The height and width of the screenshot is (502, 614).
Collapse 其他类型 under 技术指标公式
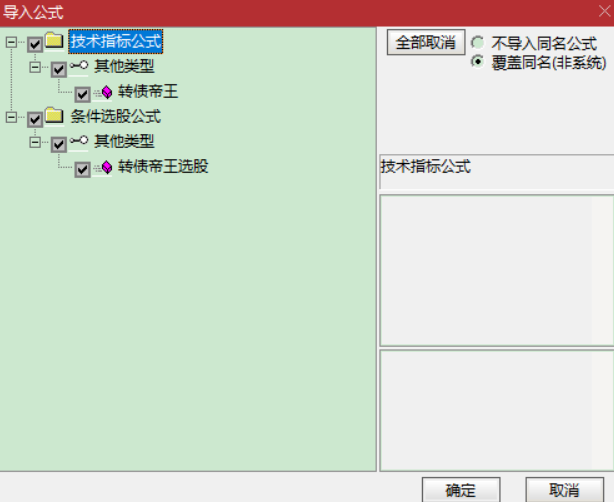[x=35, y=67]
